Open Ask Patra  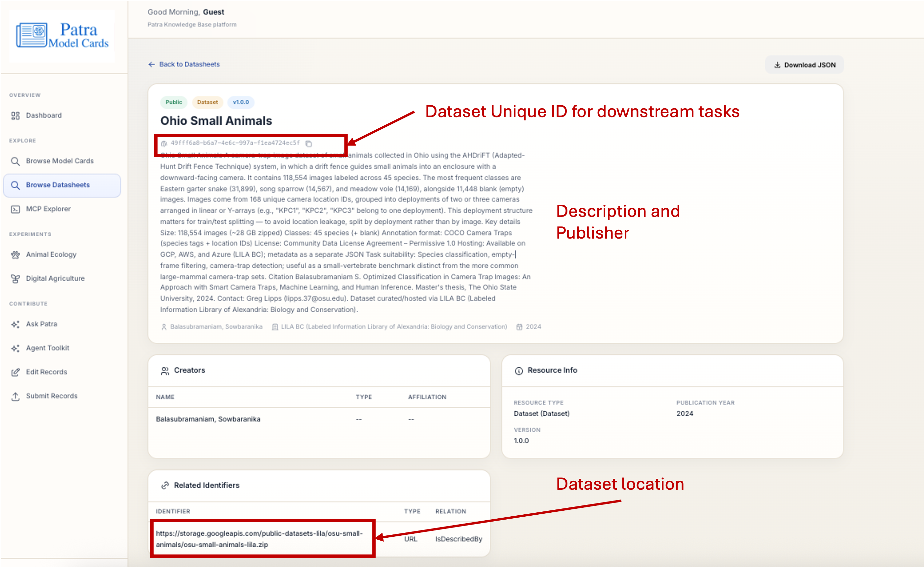point(62,324)
